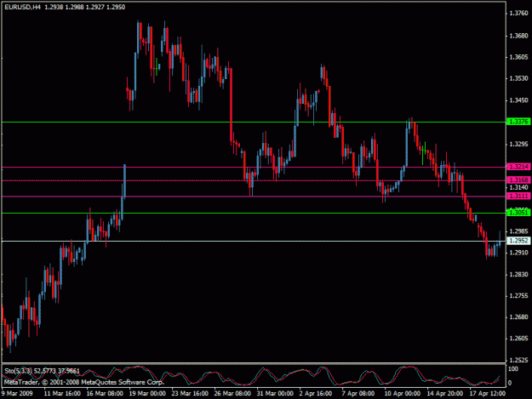
Task: Click the Sto(5,3,3) indicator label
Action: pos(17,371)
